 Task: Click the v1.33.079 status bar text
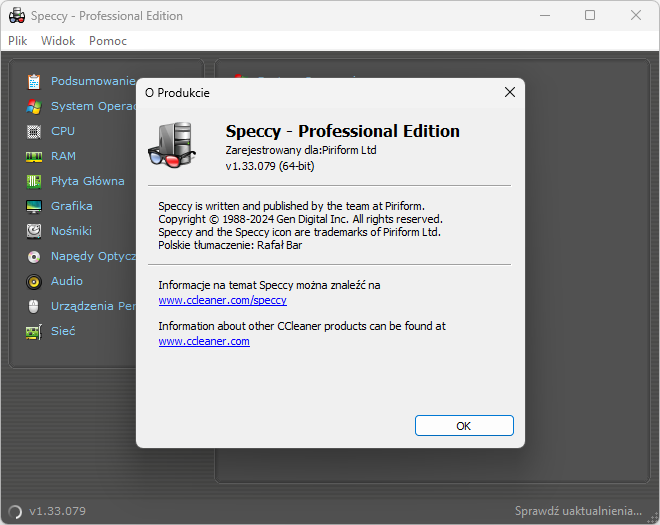[57, 511]
